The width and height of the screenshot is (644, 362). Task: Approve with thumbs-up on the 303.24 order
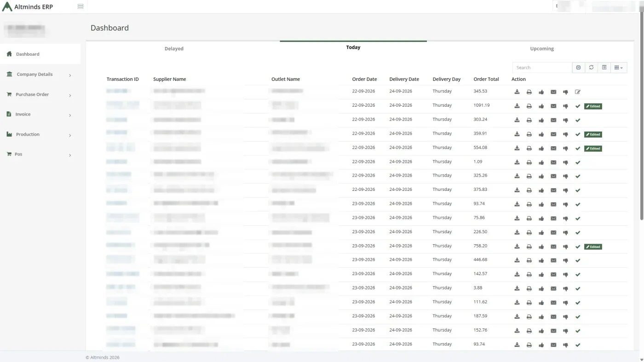(541, 120)
